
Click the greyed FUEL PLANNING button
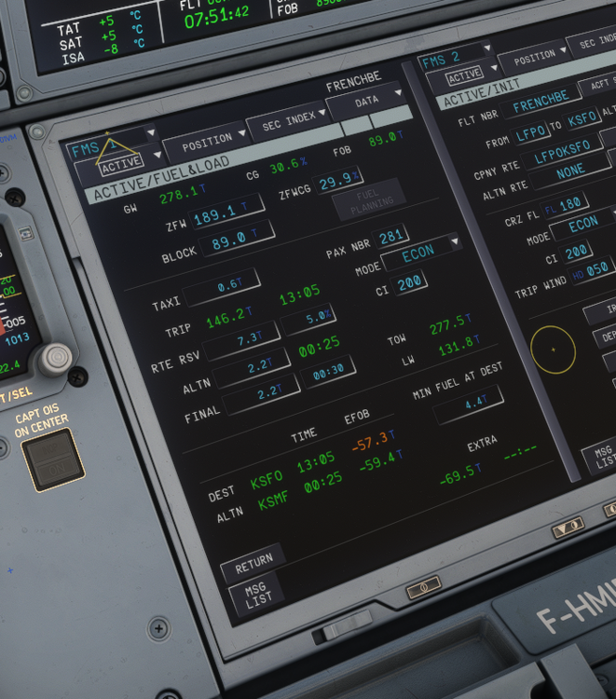click(371, 203)
